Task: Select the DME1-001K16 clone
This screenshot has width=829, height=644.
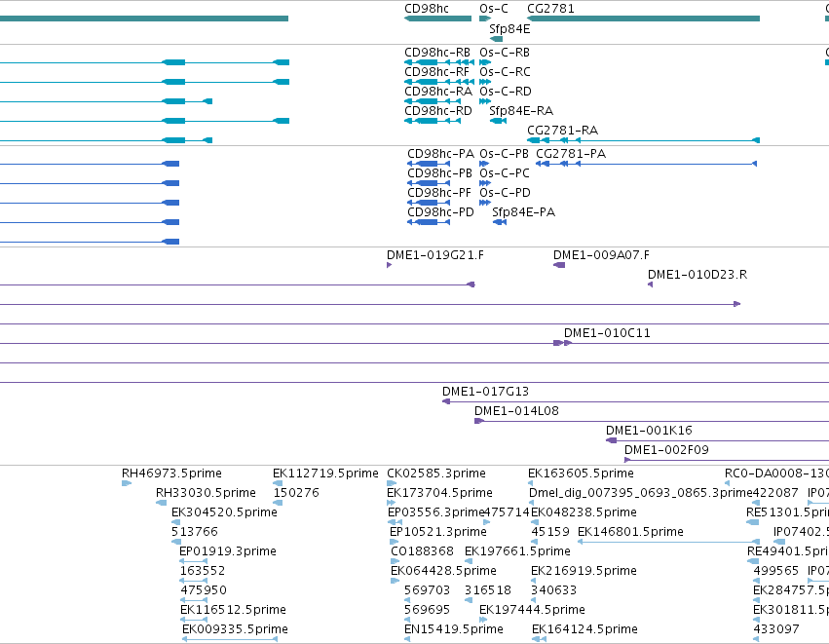Action: click(x=717, y=440)
